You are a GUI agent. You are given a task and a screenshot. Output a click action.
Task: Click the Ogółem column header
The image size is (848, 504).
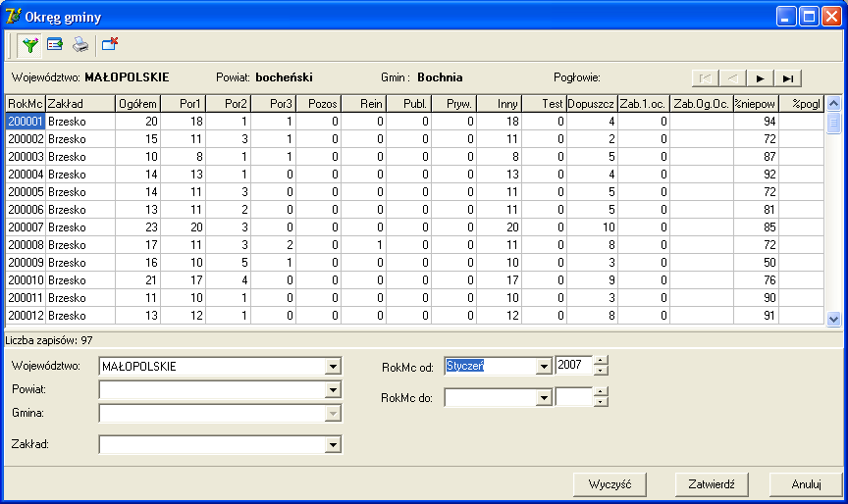[138, 104]
